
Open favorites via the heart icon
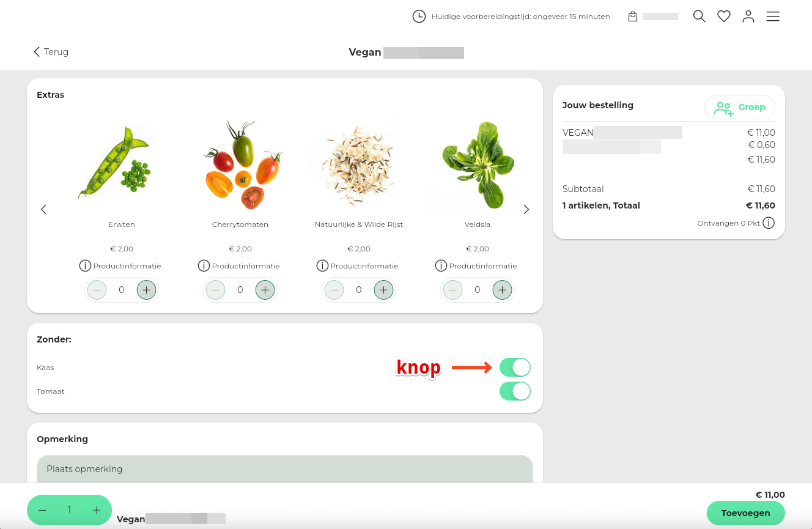724,17
